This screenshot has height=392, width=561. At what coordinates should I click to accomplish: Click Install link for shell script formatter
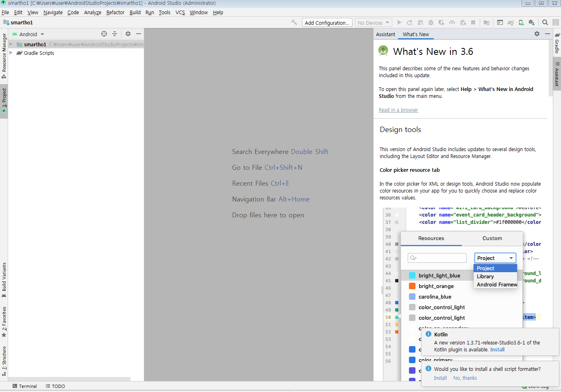point(440,378)
